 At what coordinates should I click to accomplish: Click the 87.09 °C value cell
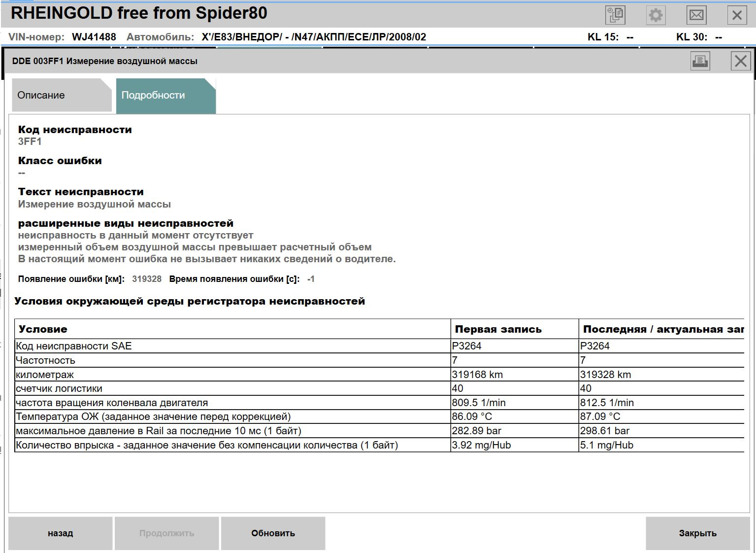click(x=661, y=416)
